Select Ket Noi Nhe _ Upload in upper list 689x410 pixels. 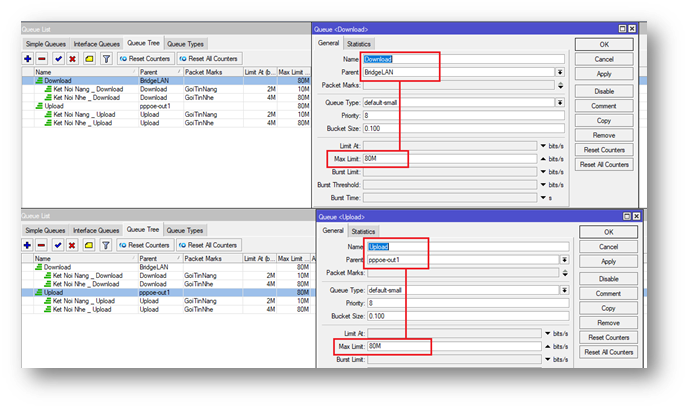click(x=166, y=123)
